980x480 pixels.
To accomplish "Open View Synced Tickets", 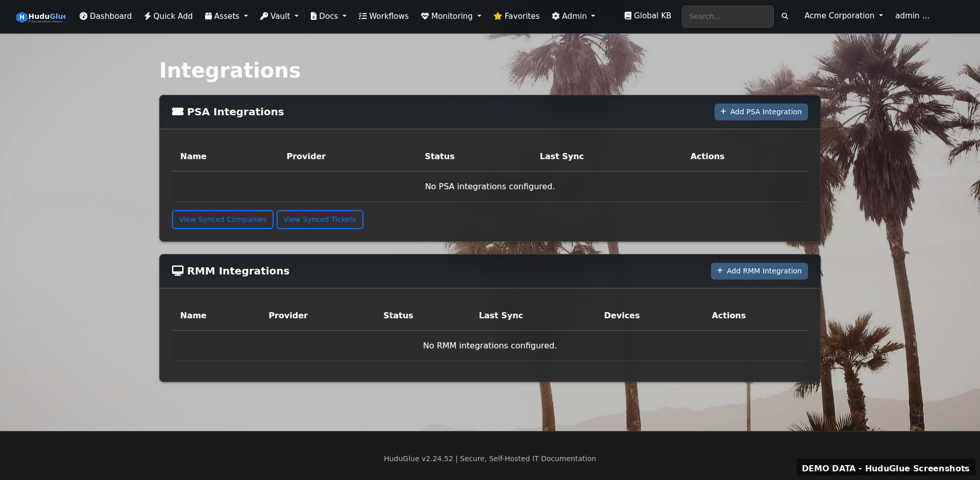I will point(320,219).
